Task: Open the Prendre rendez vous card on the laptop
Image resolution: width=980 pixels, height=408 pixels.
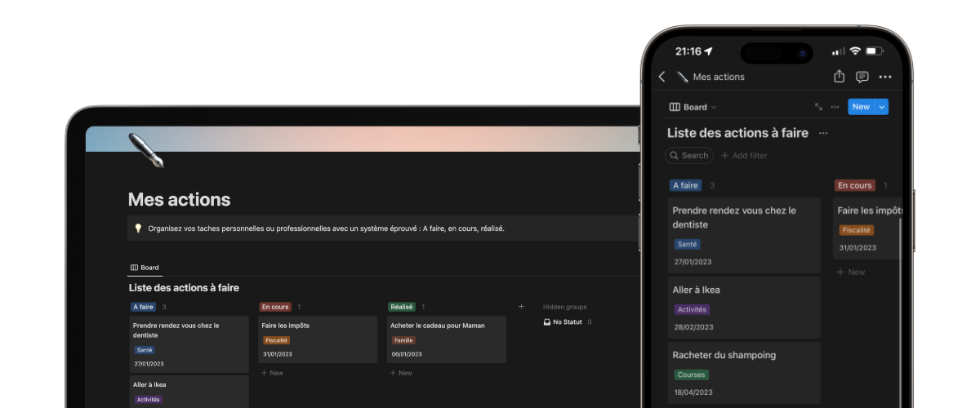Action: click(189, 345)
